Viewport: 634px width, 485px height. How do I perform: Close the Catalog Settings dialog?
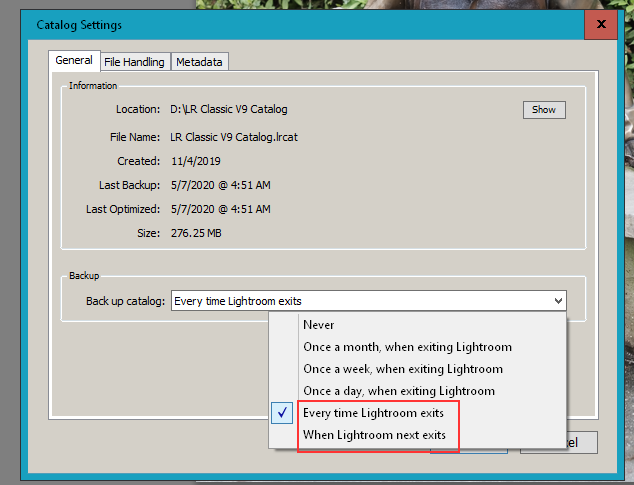[601, 24]
